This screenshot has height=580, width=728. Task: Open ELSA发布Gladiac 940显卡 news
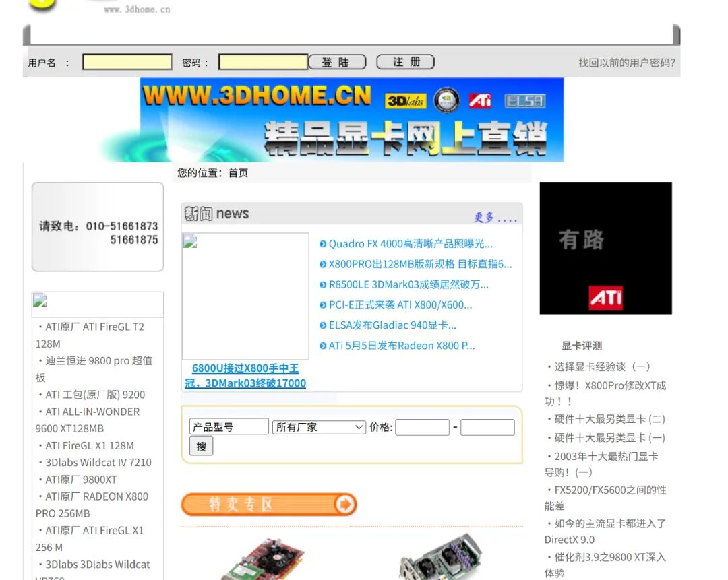392,325
